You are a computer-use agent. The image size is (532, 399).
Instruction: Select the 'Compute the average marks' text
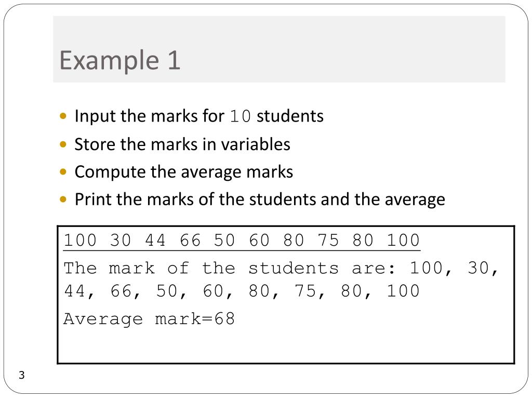[183, 171]
